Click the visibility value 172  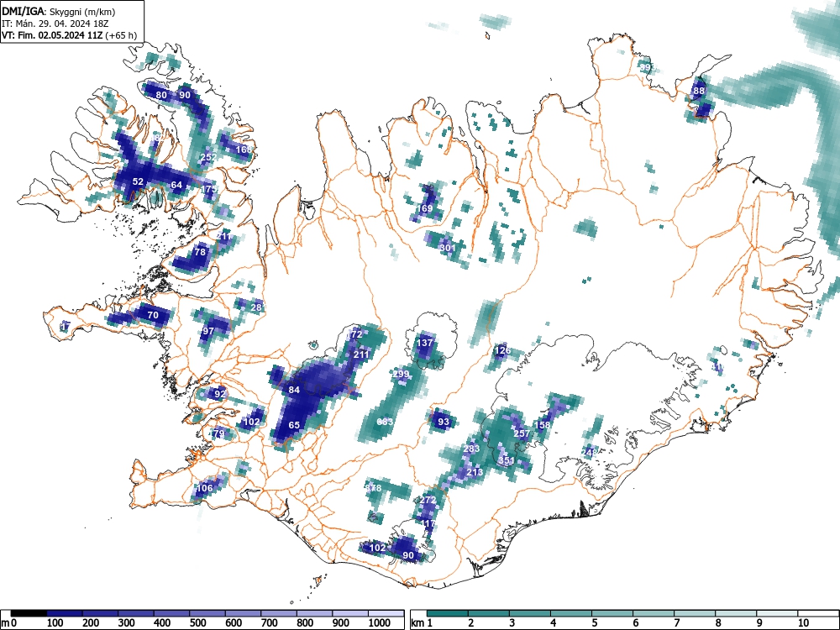pyautogui.click(x=354, y=334)
